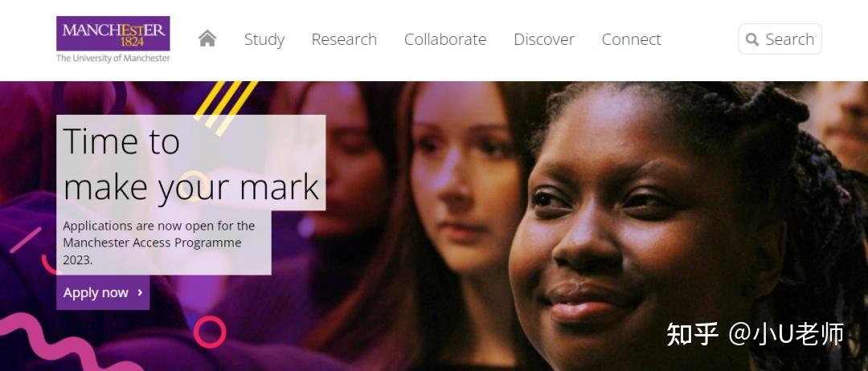Open the Study menu
Screen dimensions: 868x371
[264, 39]
